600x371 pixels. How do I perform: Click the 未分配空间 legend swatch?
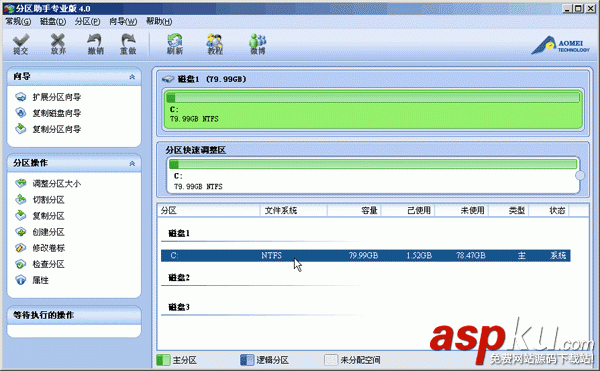[331, 360]
